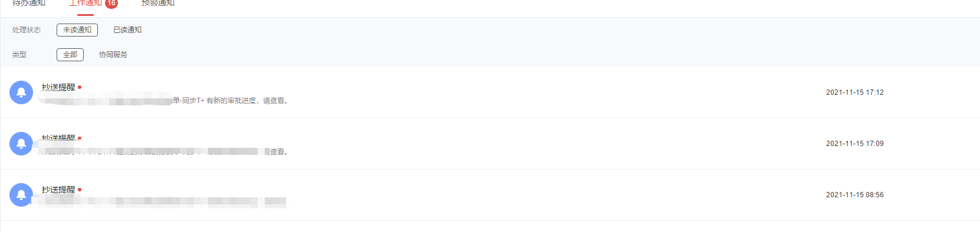The width and height of the screenshot is (980, 232).
Task: Click the bell icon of the 17:09 notification
Action: coord(21,144)
